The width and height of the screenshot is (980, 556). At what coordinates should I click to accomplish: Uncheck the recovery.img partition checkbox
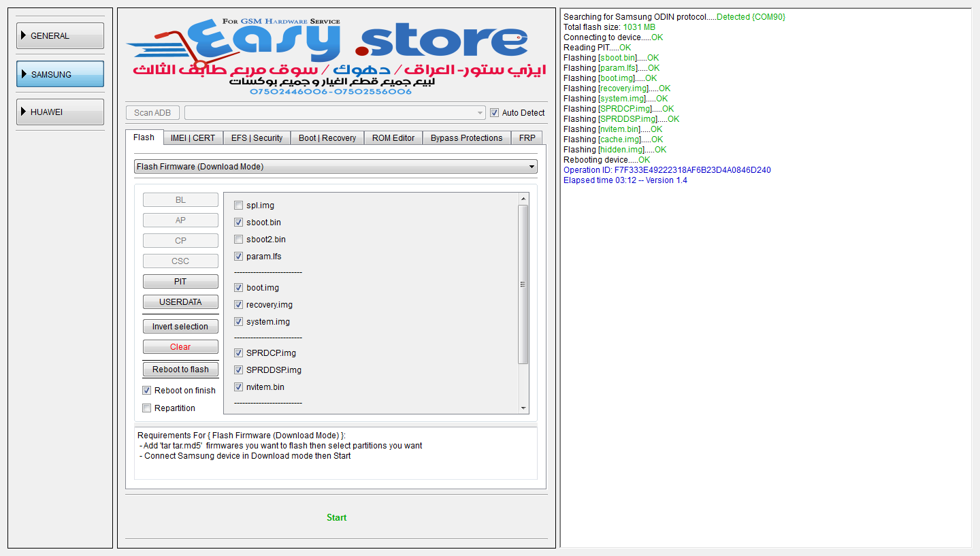239,305
